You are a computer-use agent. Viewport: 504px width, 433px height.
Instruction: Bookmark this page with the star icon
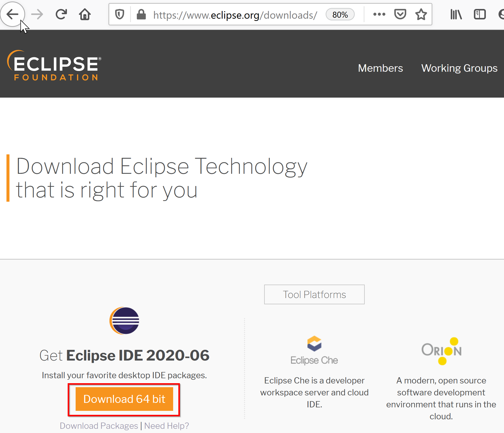coord(421,14)
